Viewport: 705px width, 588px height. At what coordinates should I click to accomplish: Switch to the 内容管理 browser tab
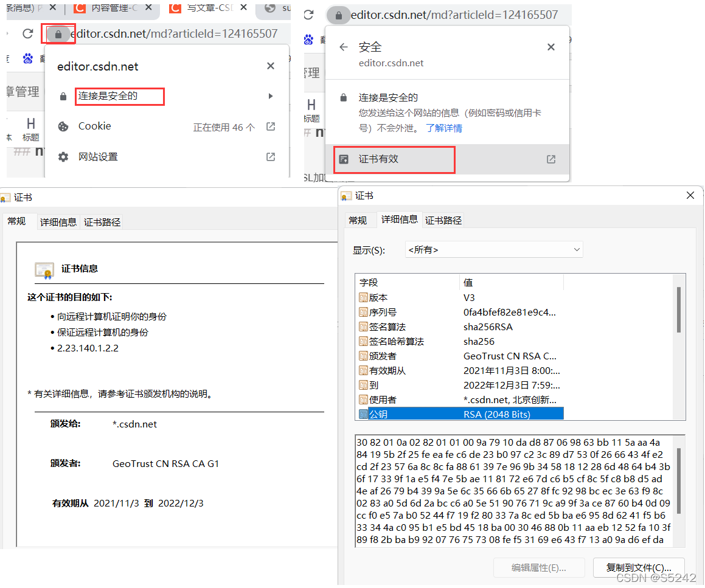pyautogui.click(x=114, y=8)
